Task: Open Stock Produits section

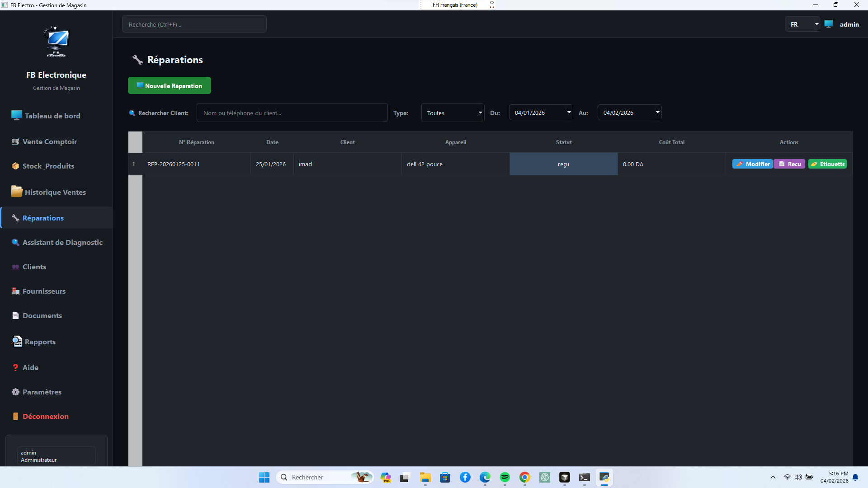Action: (48, 166)
